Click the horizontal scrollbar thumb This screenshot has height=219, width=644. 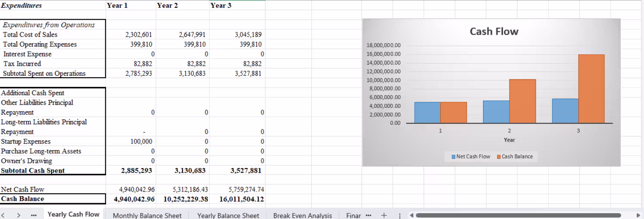tap(518, 215)
